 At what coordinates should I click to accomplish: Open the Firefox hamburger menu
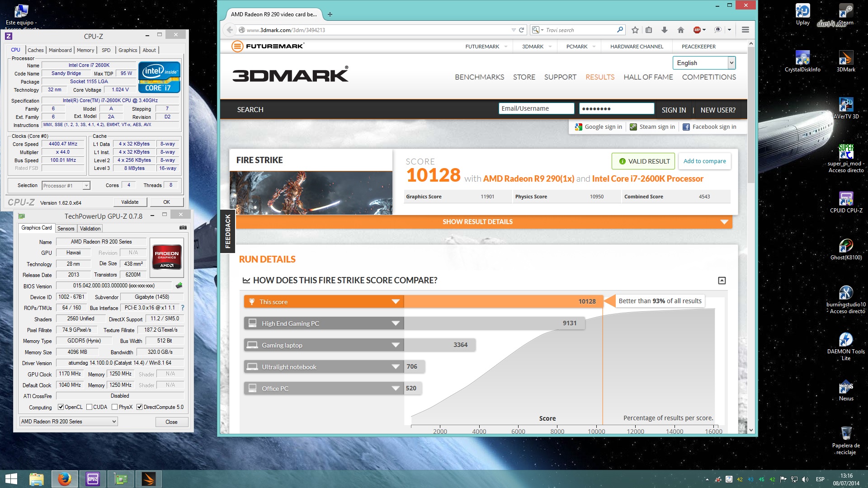(745, 30)
